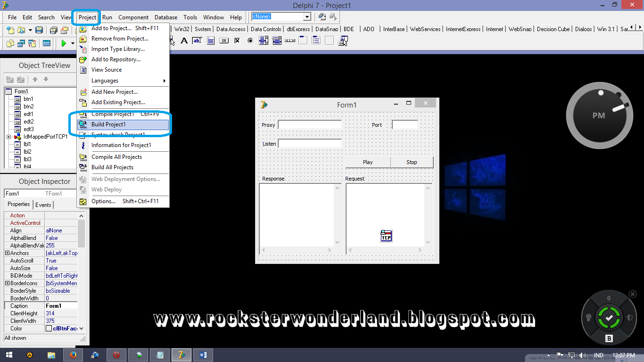Click the View Unit toolbar icon

coord(10,43)
